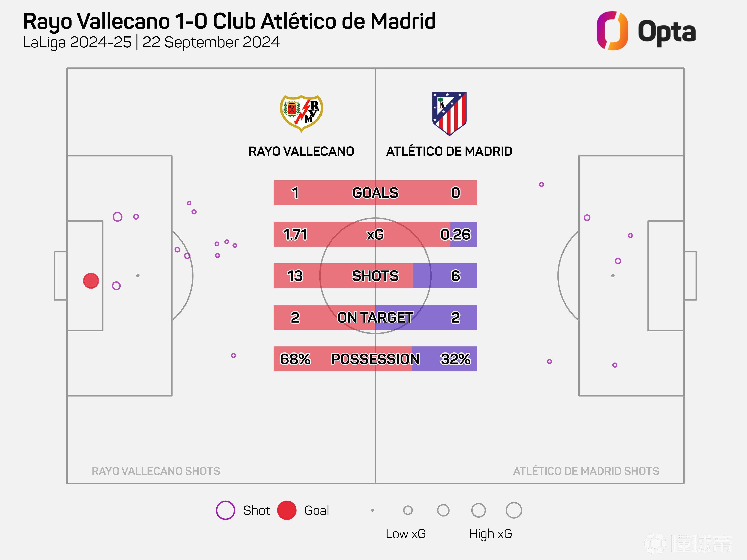Click the GOALS stat bar

375,193
